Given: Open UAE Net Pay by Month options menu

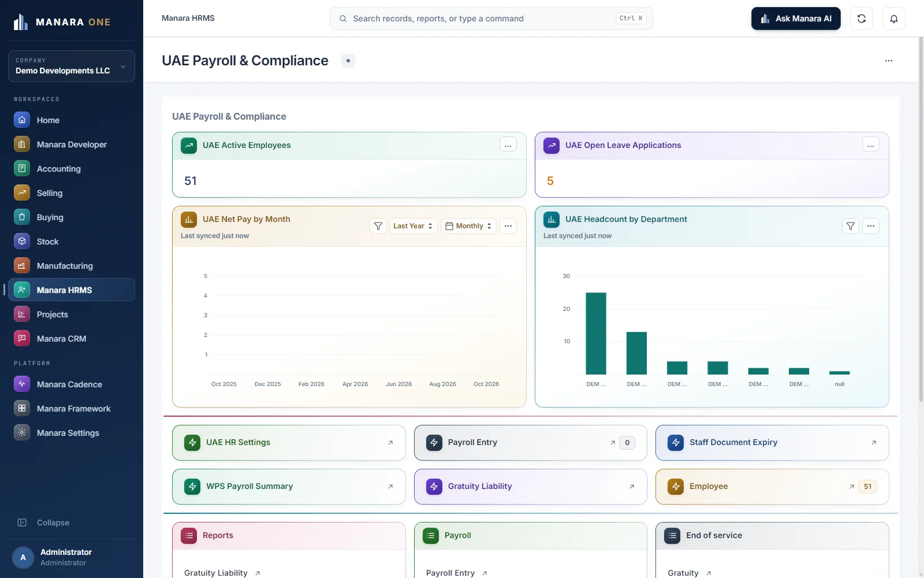Looking at the screenshot, I should [508, 226].
